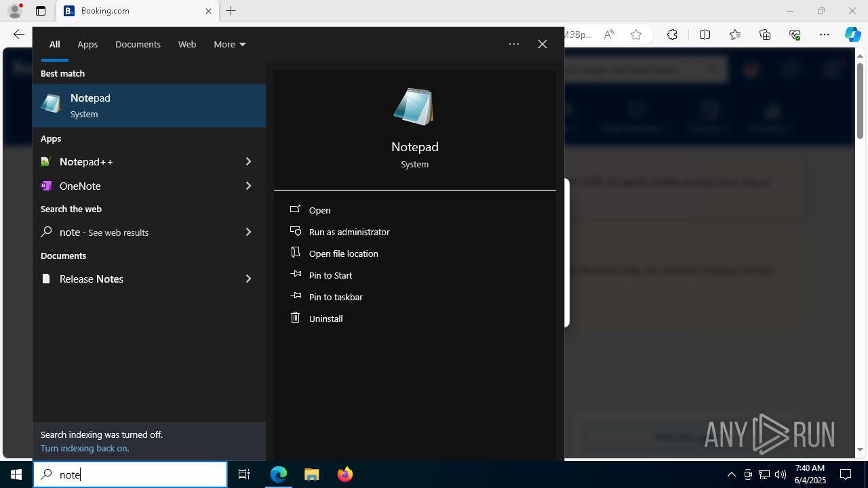This screenshot has height=488, width=868.
Task: Click the large Notepad icon in the preview pane
Action: (414, 107)
